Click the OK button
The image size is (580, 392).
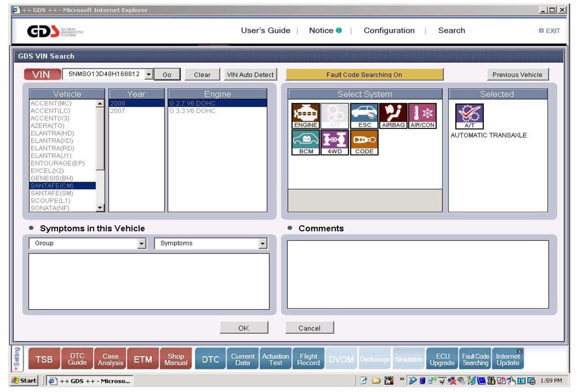243,328
